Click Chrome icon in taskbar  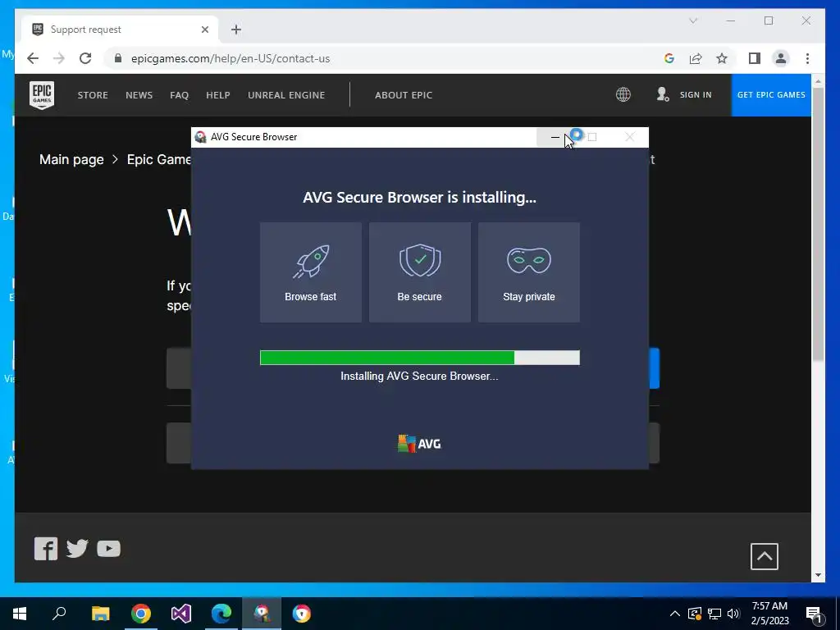[x=141, y=614]
